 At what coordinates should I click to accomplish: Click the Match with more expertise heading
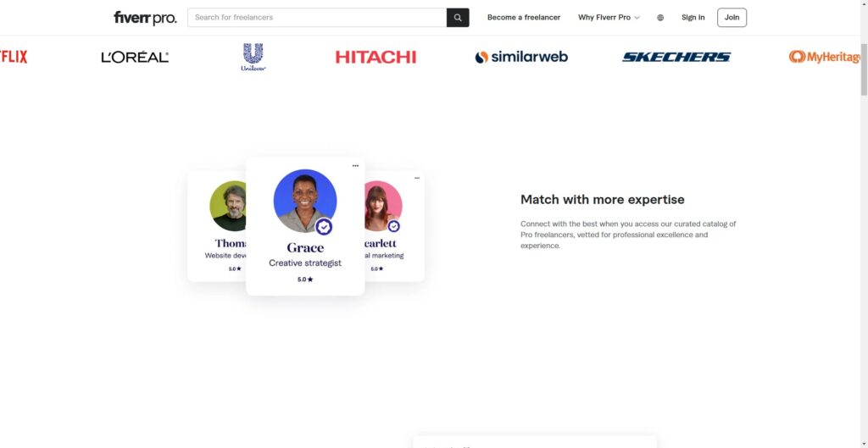603,200
